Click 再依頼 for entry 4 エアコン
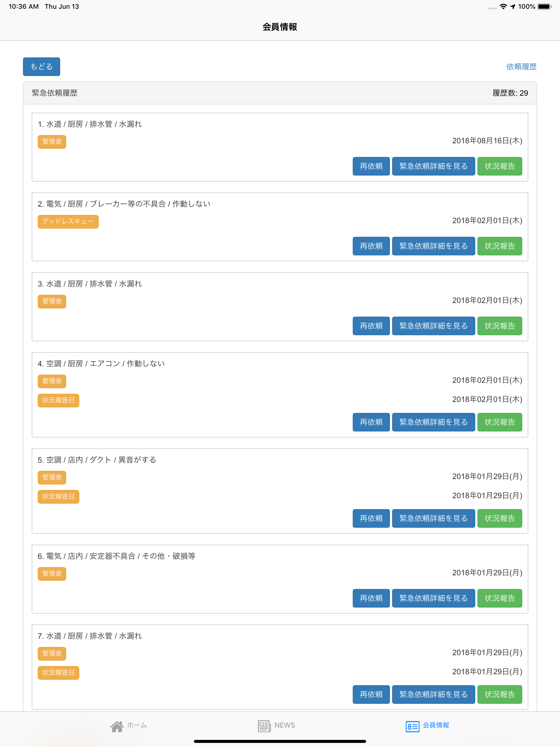The height and width of the screenshot is (747, 560). point(371,422)
